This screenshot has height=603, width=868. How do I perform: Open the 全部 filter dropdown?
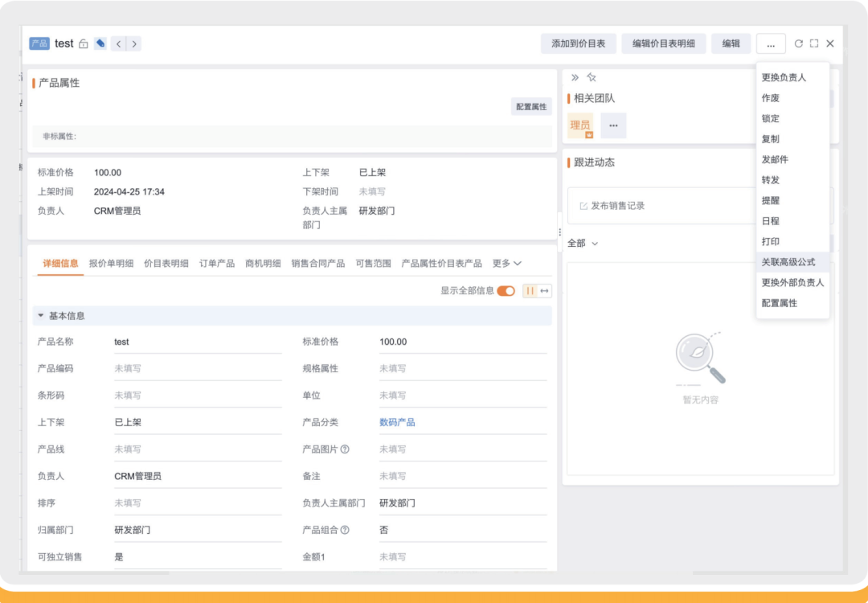(x=583, y=243)
